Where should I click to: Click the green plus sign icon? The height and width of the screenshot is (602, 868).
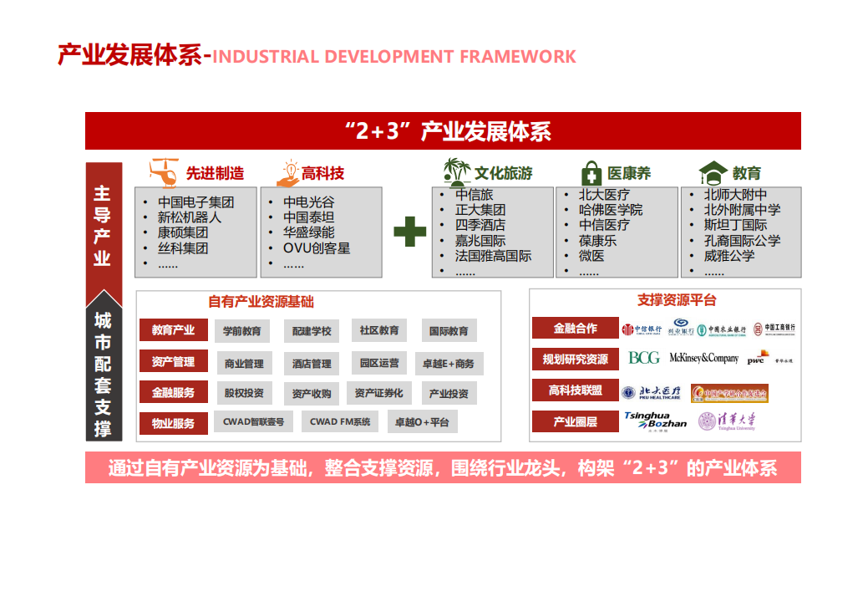pyautogui.click(x=409, y=232)
